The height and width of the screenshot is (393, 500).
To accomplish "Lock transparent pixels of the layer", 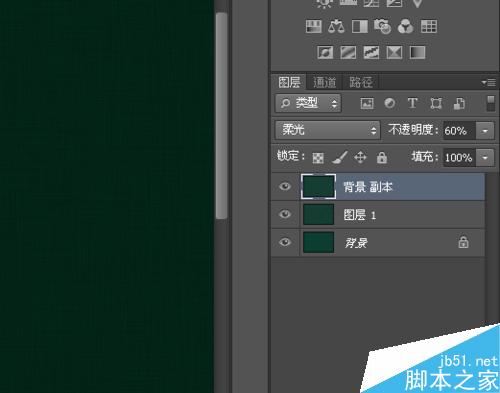I will click(318, 158).
